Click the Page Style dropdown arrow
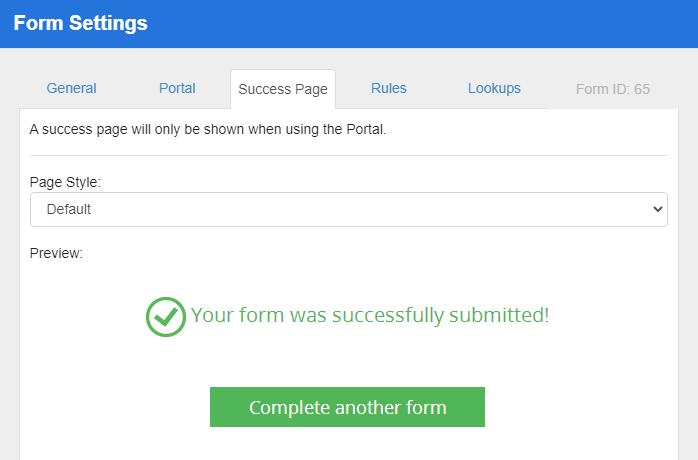This screenshot has height=460, width=698. pyautogui.click(x=657, y=209)
